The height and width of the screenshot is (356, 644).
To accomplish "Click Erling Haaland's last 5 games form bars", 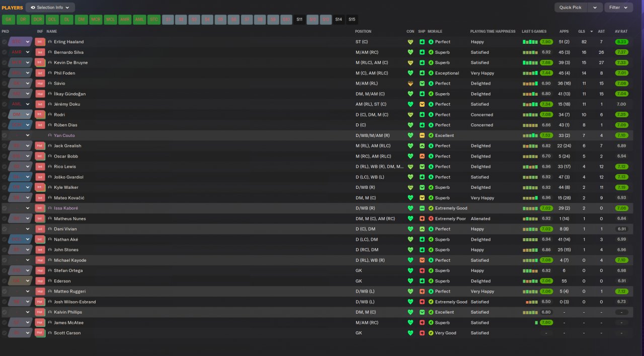I will 530,42.
